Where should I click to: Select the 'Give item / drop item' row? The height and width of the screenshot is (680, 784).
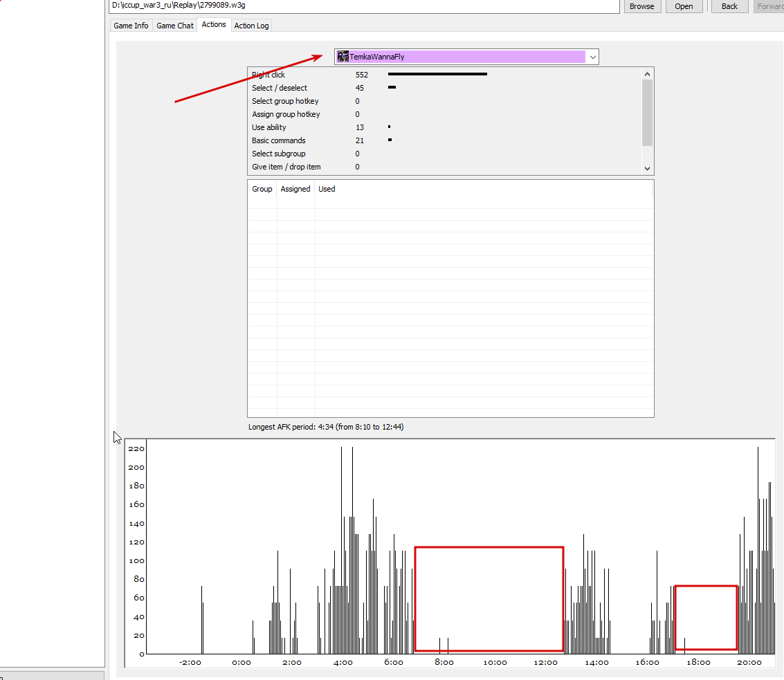tap(444, 167)
